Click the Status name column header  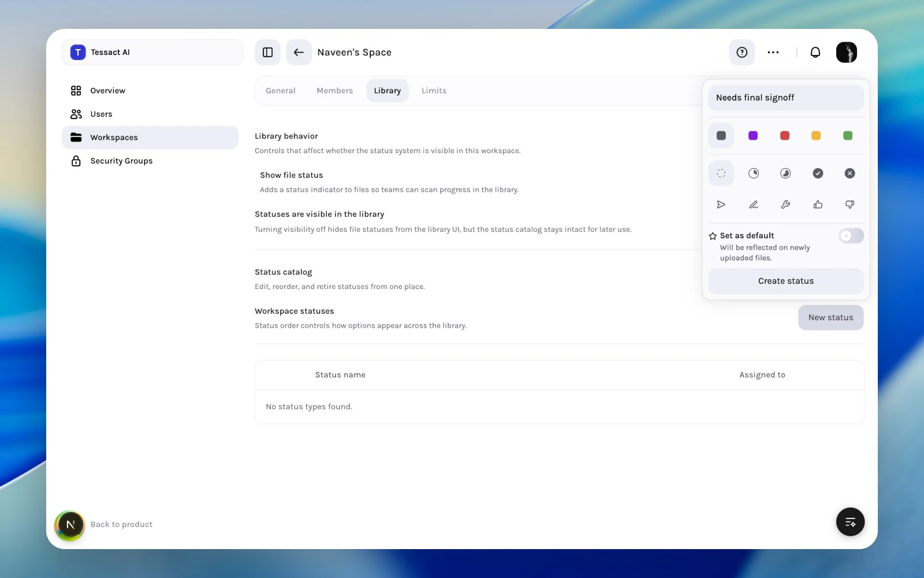tap(340, 375)
